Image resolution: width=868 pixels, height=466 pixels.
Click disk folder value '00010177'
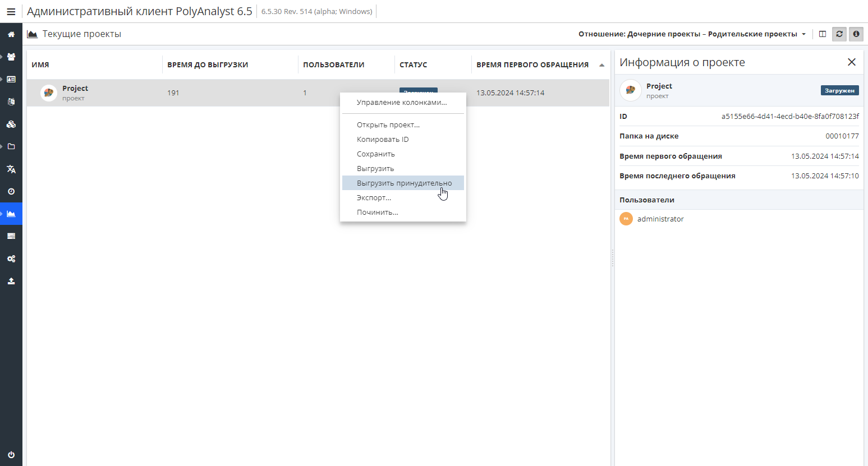tap(842, 136)
